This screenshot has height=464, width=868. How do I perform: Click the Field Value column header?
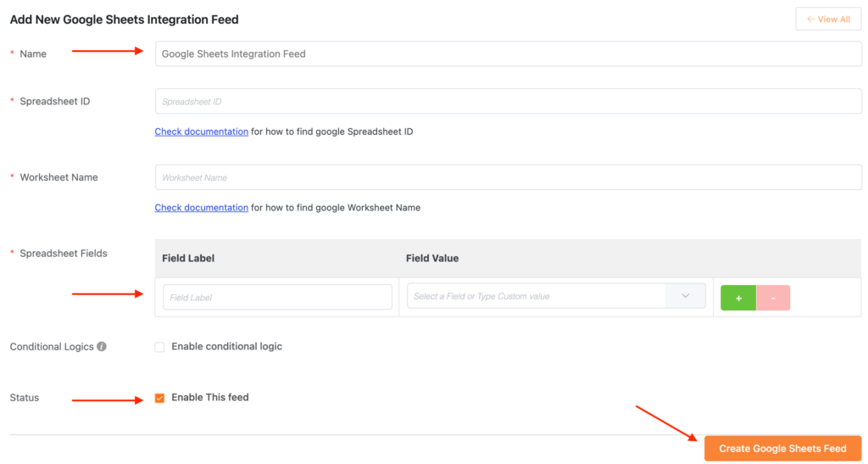[x=432, y=258]
